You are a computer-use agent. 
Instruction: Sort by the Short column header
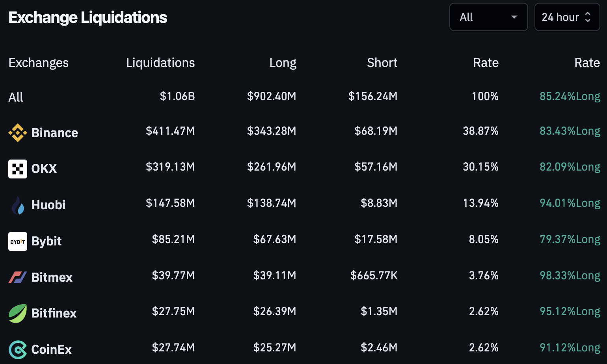pyautogui.click(x=382, y=63)
